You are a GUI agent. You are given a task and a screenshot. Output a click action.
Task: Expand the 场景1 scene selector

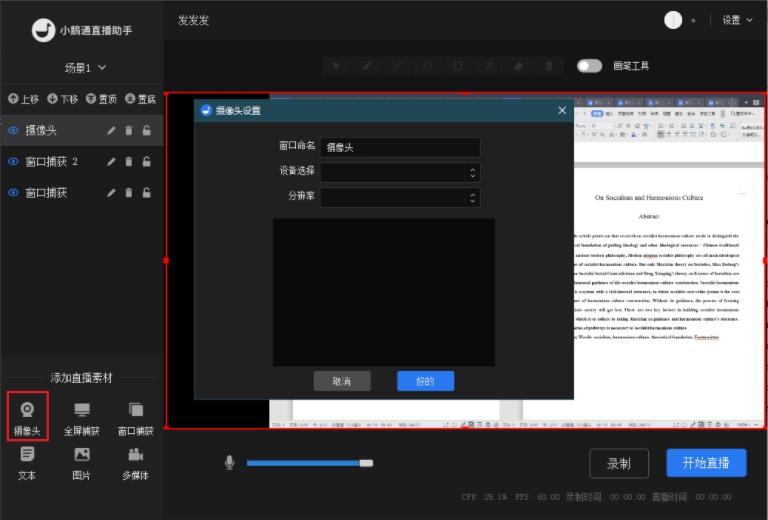(x=85, y=68)
